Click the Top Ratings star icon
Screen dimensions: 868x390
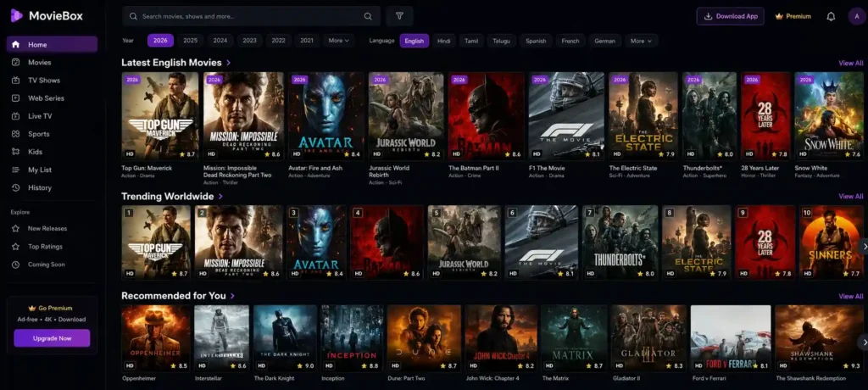tap(15, 247)
